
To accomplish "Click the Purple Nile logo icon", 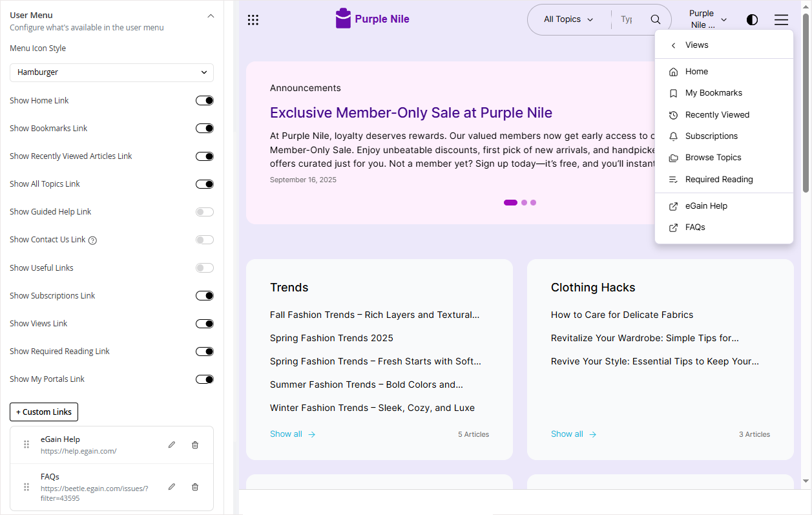I will point(342,18).
